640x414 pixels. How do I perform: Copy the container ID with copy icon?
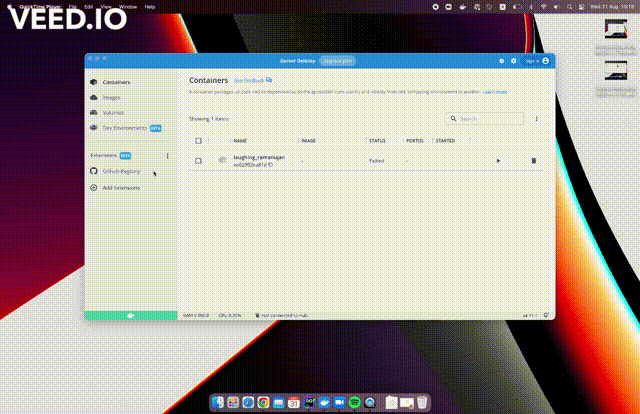point(270,165)
